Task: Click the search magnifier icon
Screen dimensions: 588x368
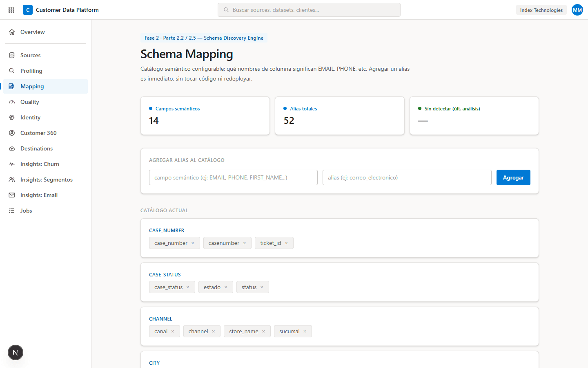Action: pyautogui.click(x=226, y=10)
